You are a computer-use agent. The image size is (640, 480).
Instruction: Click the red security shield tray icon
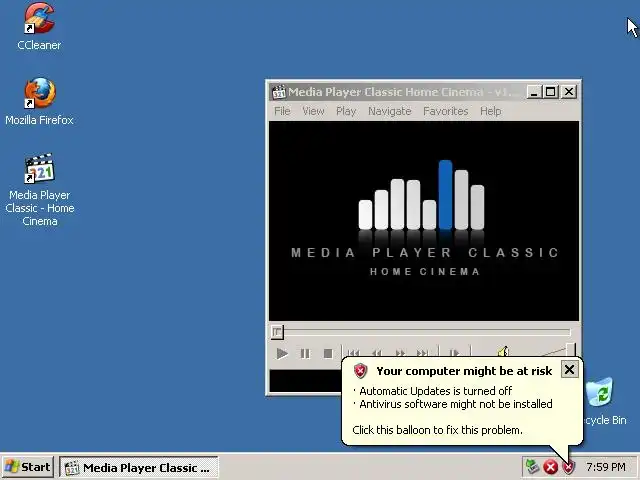pyautogui.click(x=569, y=467)
